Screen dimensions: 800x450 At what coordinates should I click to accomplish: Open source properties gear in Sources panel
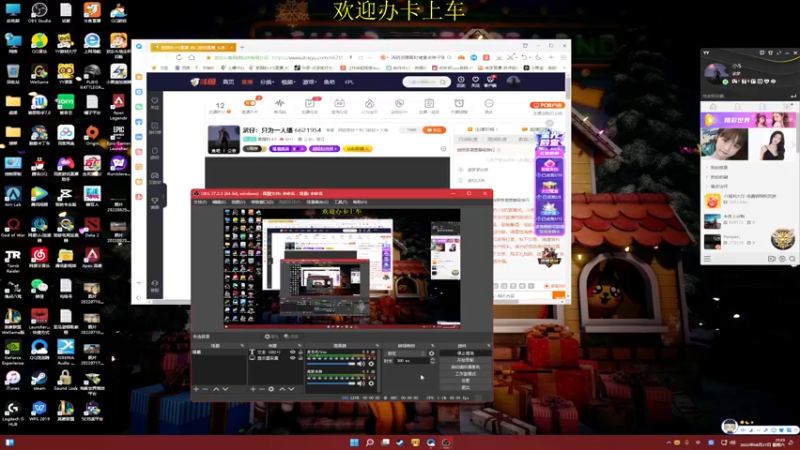[x=271, y=389]
